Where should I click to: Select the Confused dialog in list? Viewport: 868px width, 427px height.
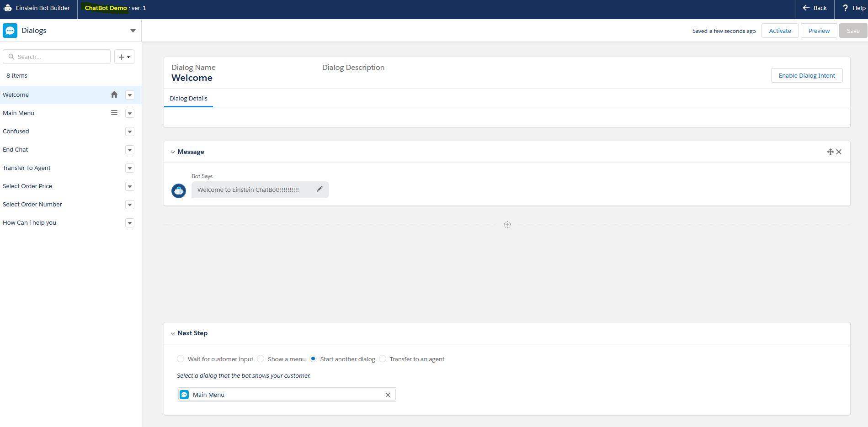click(71, 131)
